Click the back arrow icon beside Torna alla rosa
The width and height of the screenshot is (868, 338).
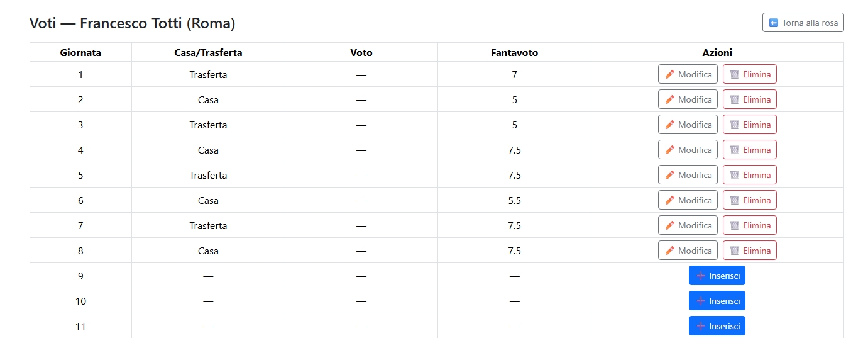pos(774,23)
